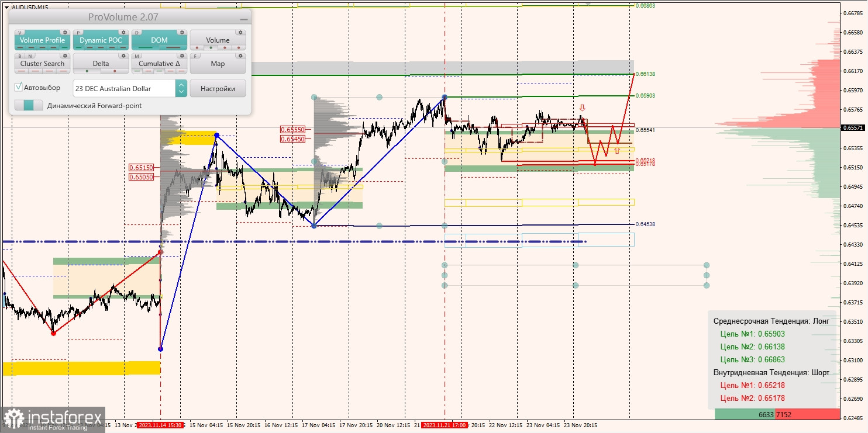Image resolution: width=868 pixels, height=433 pixels.
Task: Click the triangle beside AUDUSD.M15 title
Action: coord(6,7)
